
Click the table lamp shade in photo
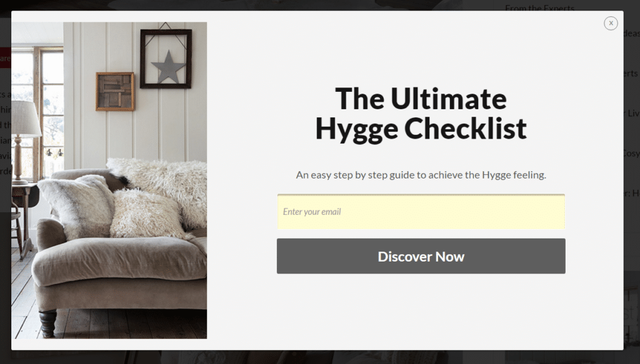(24, 118)
